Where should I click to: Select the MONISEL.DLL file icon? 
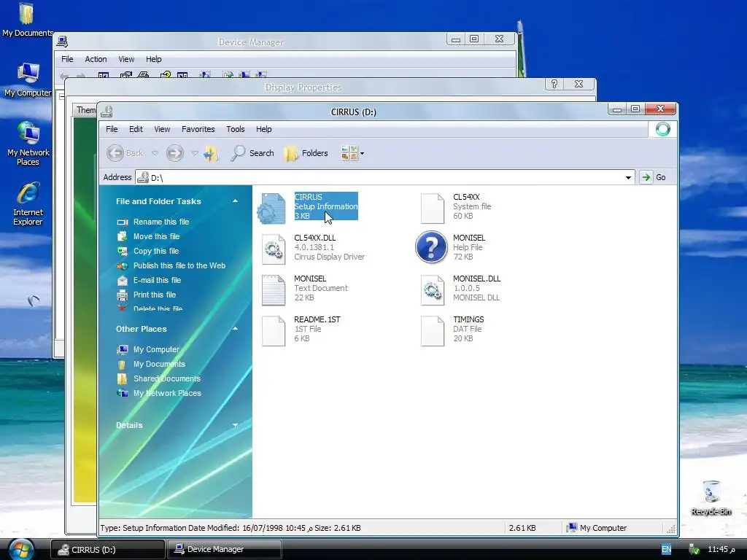[x=432, y=289]
